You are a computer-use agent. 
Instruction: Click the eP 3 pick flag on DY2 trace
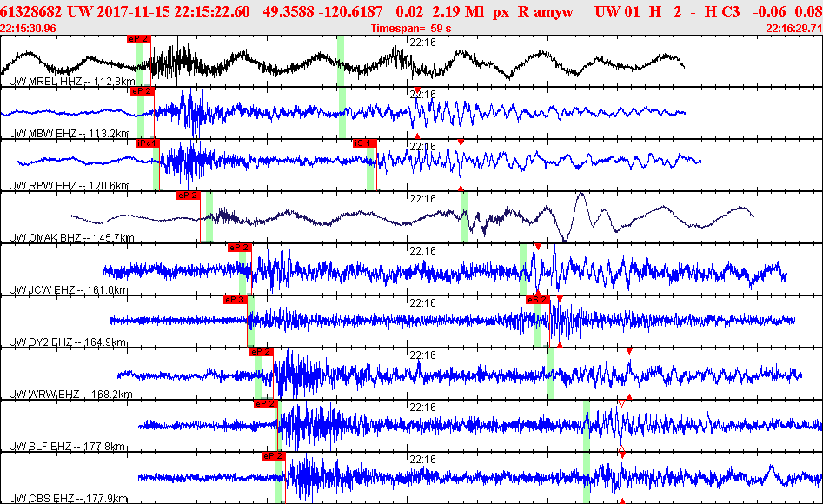(x=236, y=300)
